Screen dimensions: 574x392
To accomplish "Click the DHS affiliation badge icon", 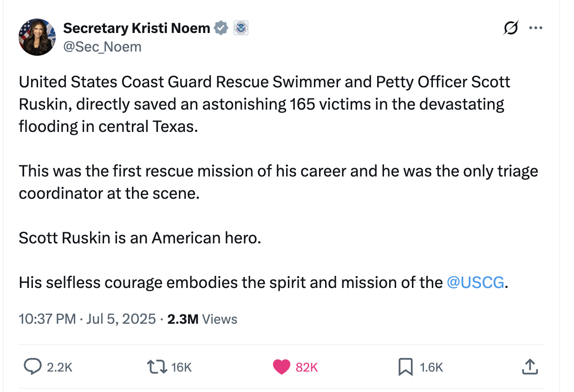I will (240, 28).
